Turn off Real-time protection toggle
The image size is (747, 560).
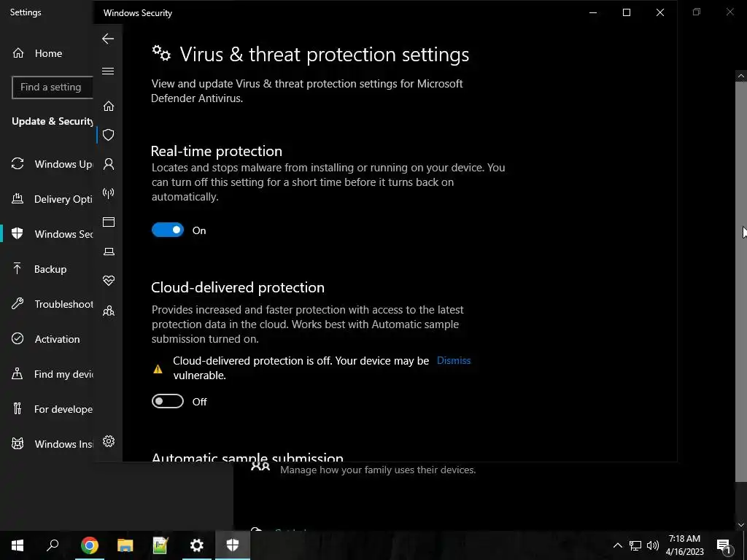168,230
